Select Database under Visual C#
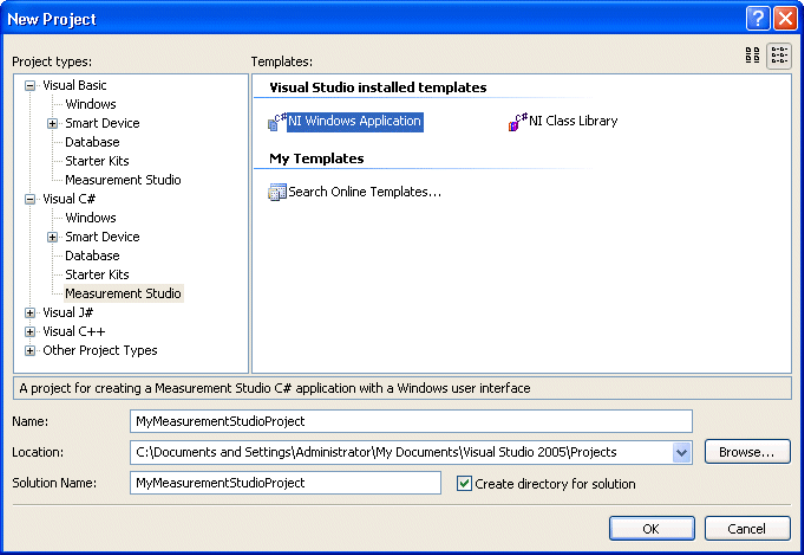The height and width of the screenshot is (555, 804). coord(92,256)
